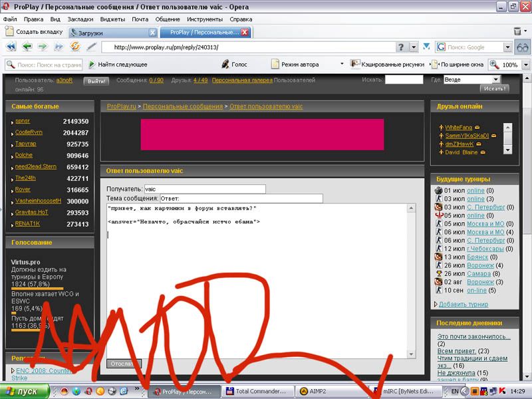The height and width of the screenshot is (399, 532).
Task: Click the find-in-page search field
Action: (44, 65)
